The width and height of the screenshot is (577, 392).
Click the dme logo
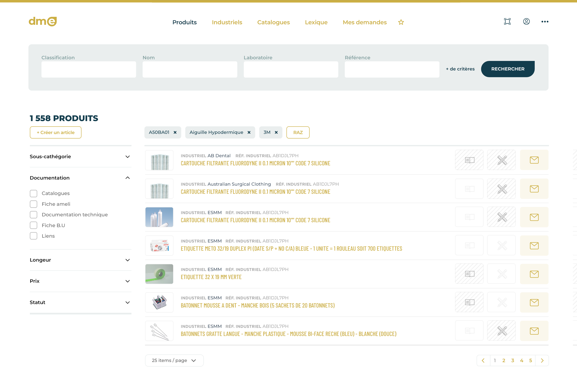pyautogui.click(x=43, y=21)
